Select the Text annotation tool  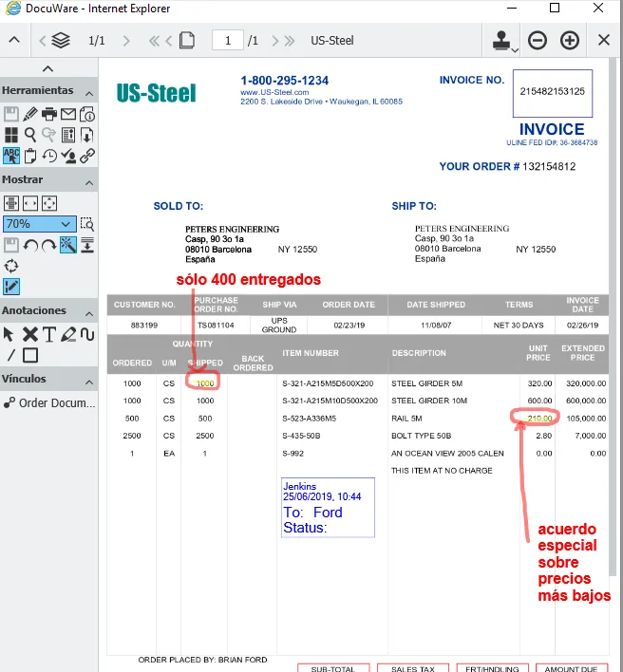click(48, 334)
